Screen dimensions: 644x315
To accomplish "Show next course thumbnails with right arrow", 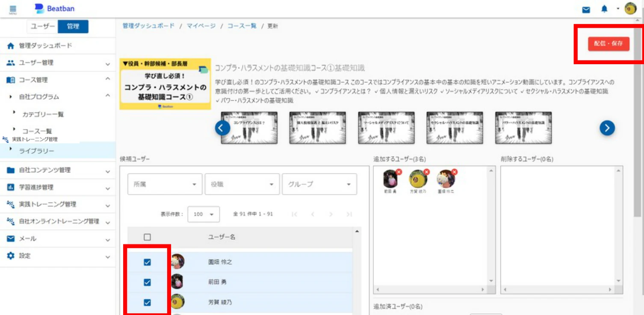I will coord(607,128).
